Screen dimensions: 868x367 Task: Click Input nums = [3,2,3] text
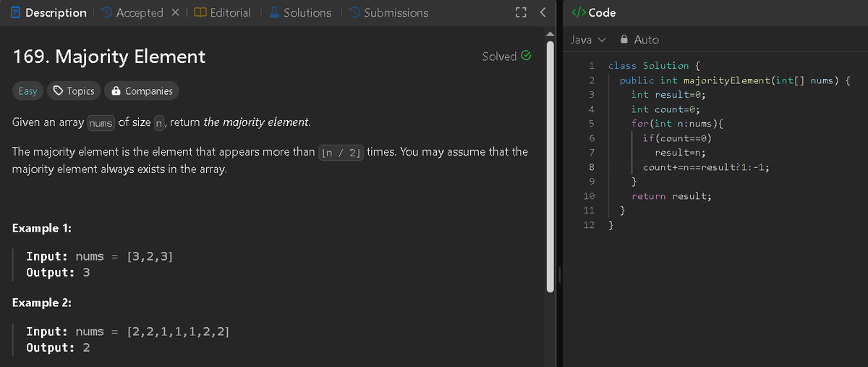point(99,256)
